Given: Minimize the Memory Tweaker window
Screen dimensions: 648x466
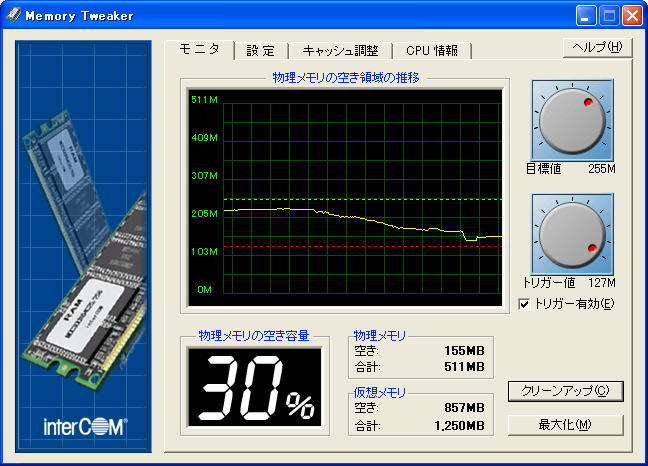Looking at the screenshot, I should [x=586, y=16].
